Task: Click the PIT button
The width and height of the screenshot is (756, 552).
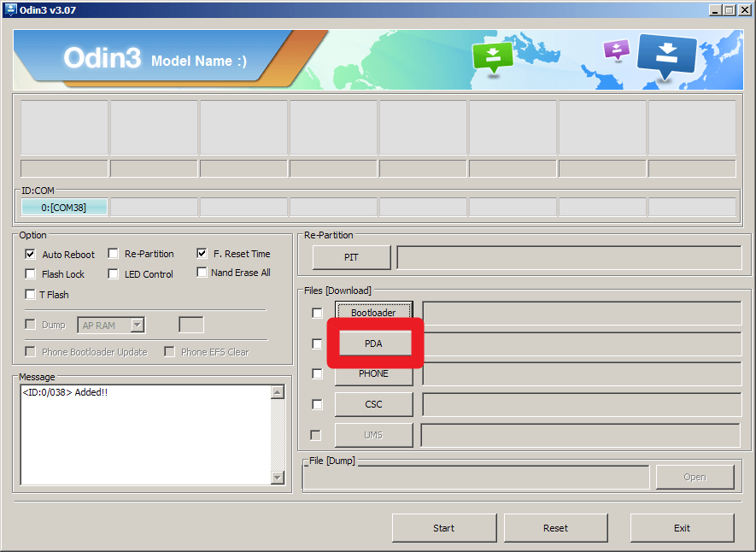Action: click(x=351, y=257)
